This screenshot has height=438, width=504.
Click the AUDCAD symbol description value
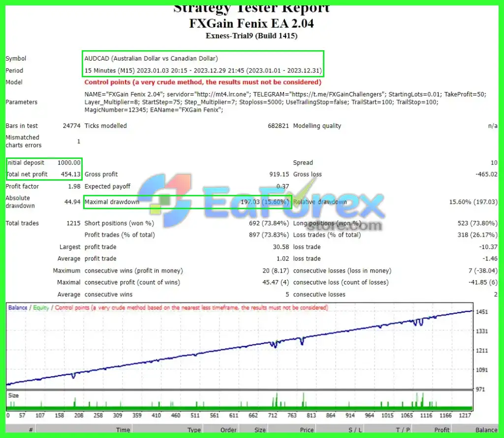tap(151, 59)
